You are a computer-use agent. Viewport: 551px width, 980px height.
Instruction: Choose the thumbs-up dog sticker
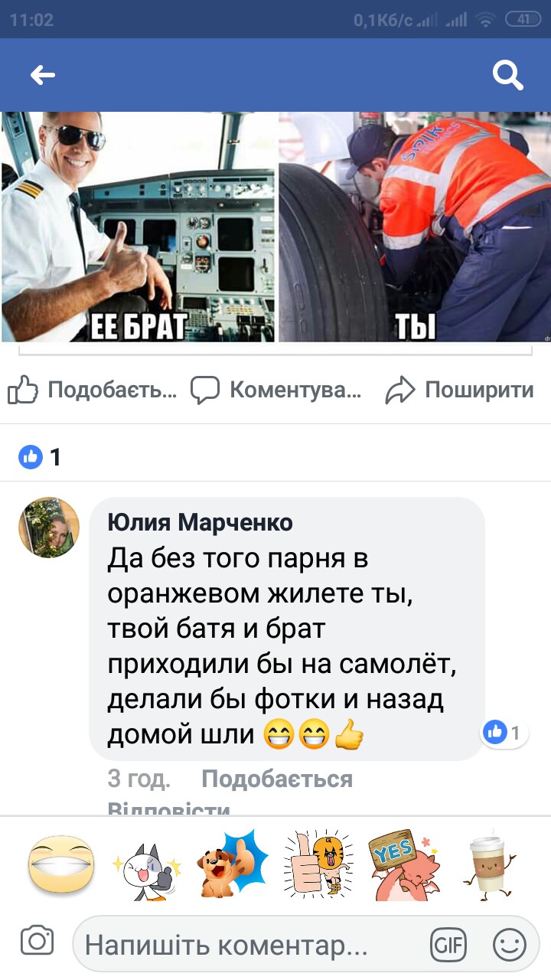(234, 864)
